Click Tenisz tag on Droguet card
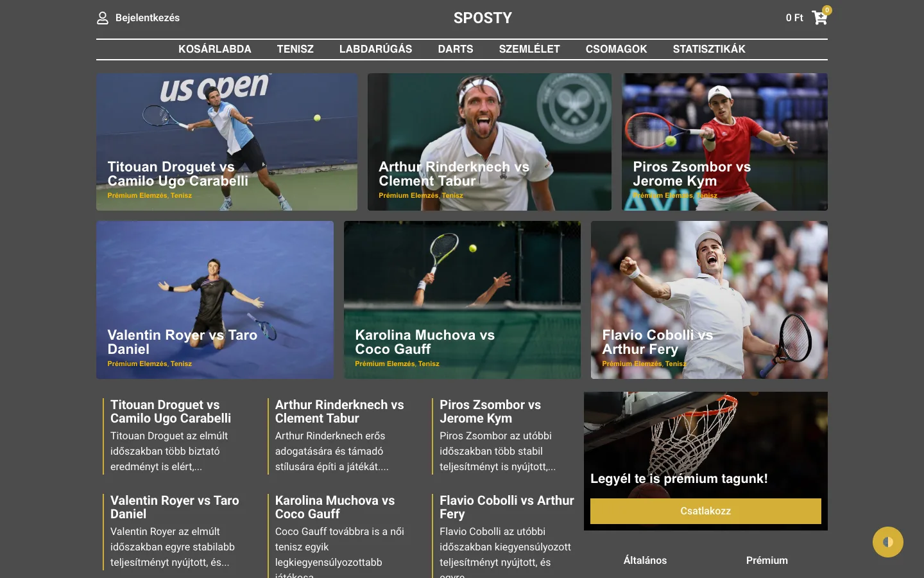 tap(181, 195)
